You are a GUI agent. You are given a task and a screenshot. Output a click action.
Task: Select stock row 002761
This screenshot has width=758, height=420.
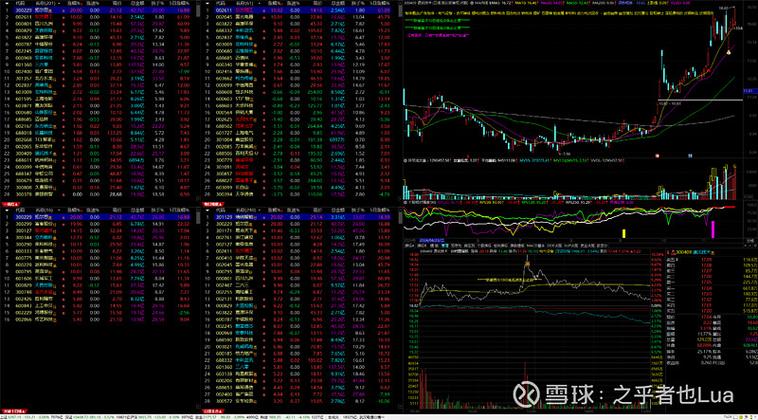(299, 237)
